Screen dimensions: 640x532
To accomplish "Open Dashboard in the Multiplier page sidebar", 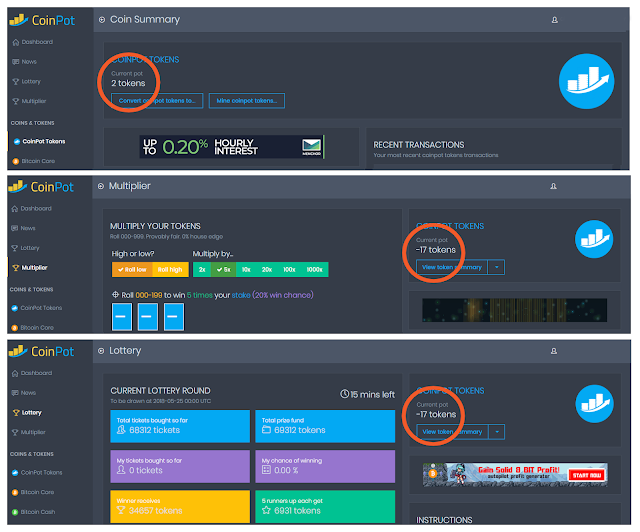I will [x=32, y=209].
